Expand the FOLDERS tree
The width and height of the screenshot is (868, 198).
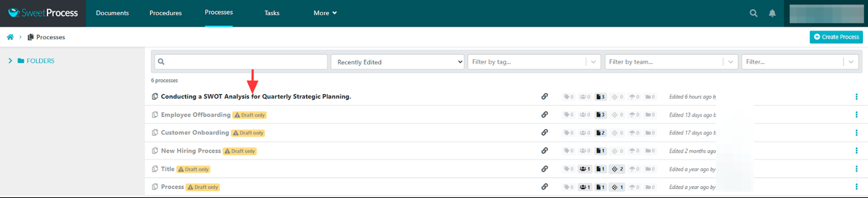point(10,61)
